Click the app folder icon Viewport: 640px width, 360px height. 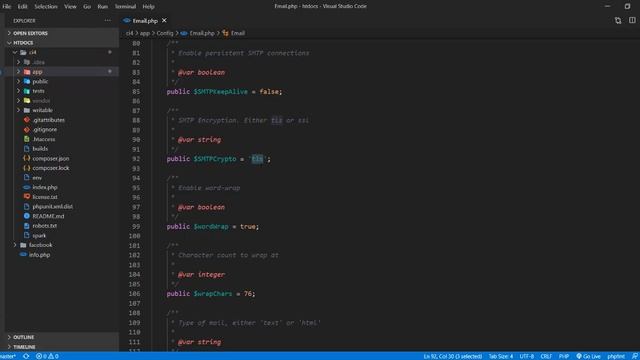(27, 72)
